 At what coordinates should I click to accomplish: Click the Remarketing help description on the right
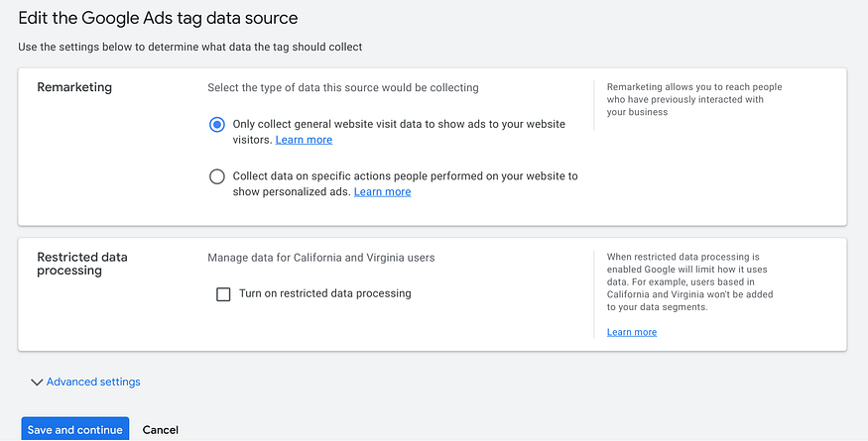(x=692, y=99)
